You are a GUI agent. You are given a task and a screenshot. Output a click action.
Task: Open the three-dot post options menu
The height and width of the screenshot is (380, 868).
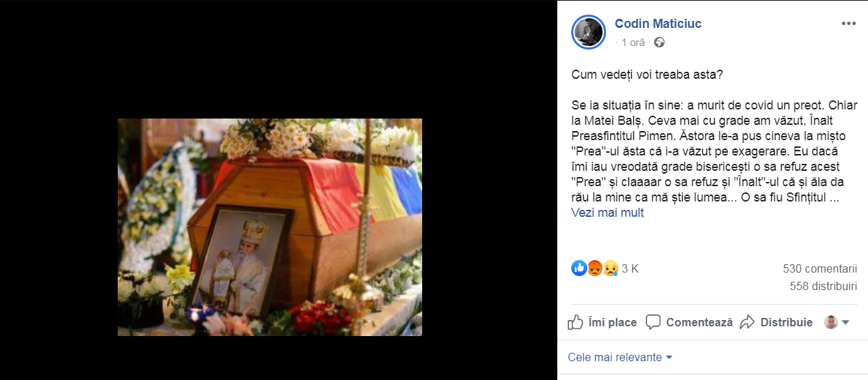pyautogui.click(x=848, y=23)
